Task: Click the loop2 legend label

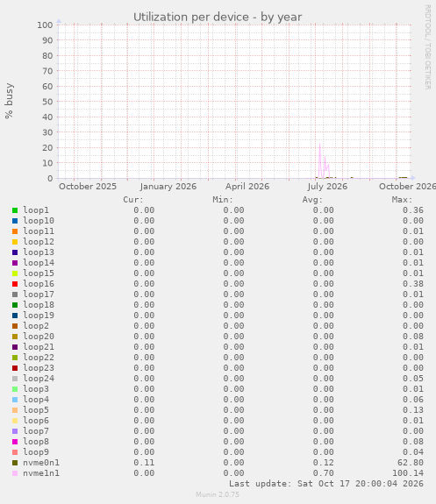Action: [x=36, y=326]
